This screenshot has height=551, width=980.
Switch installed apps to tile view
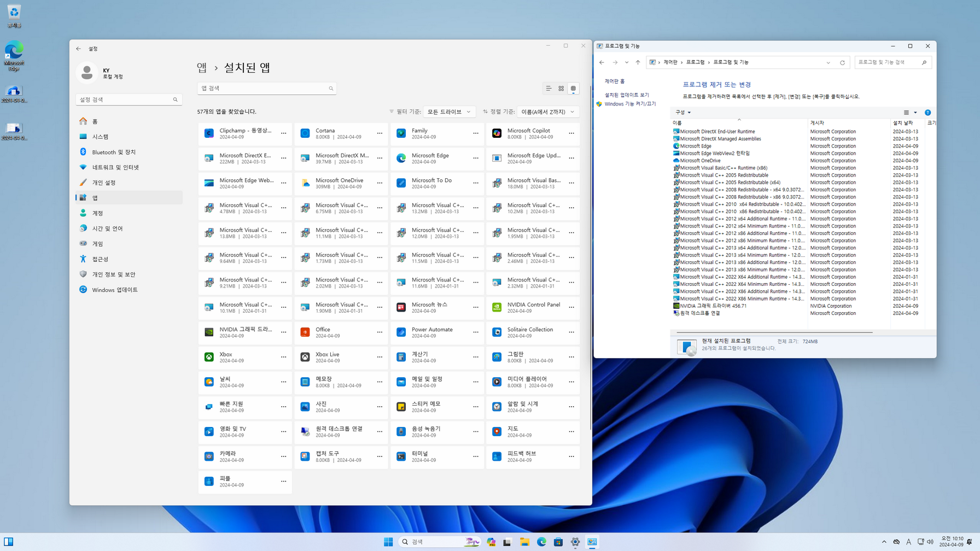[x=573, y=89]
